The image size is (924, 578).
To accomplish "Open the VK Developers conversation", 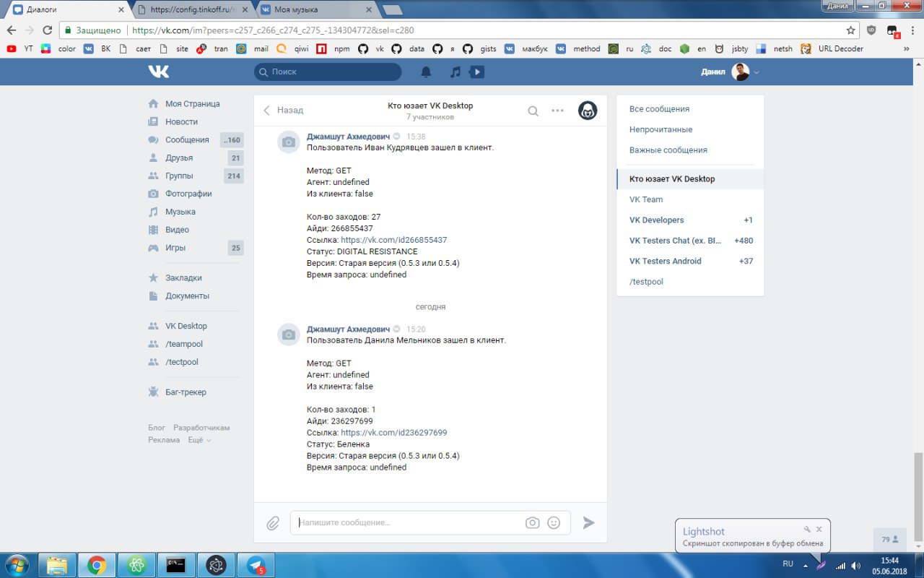I will tap(690, 220).
